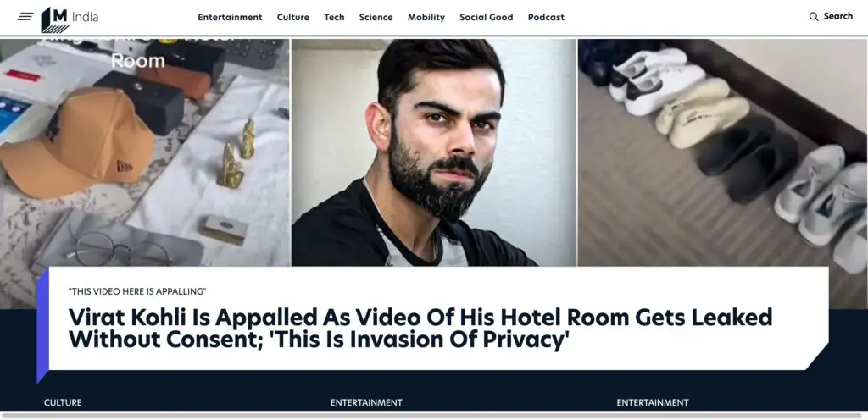Click the bearded man portrait thumbnail

pyautogui.click(x=433, y=152)
